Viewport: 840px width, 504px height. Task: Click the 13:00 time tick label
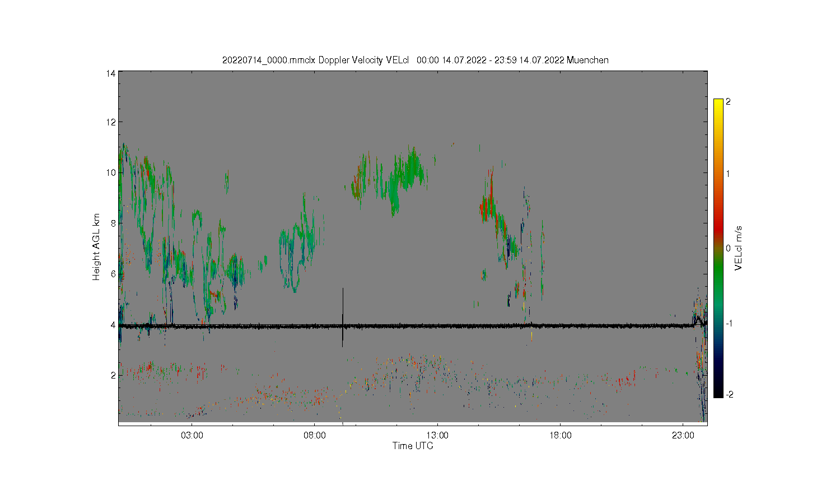(437, 436)
